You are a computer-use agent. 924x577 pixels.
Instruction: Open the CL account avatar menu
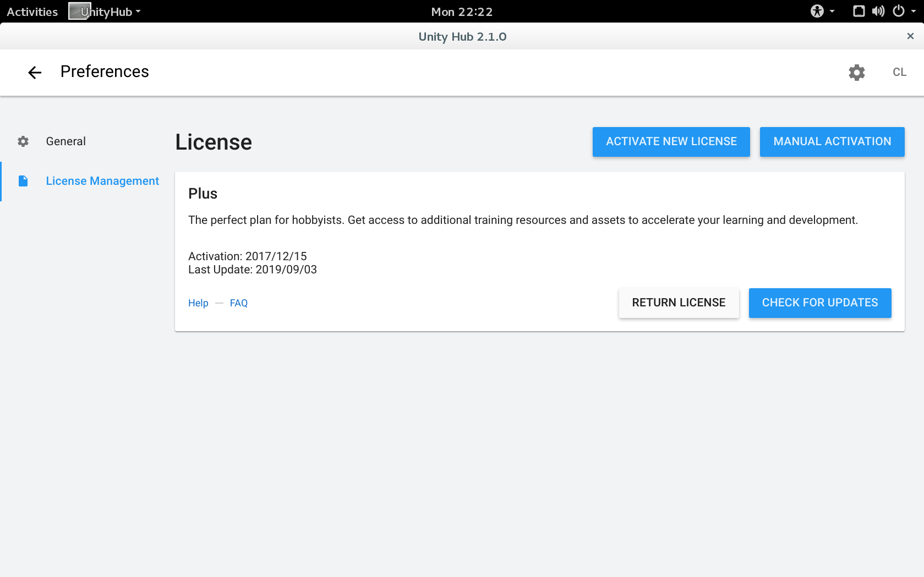[x=899, y=72]
